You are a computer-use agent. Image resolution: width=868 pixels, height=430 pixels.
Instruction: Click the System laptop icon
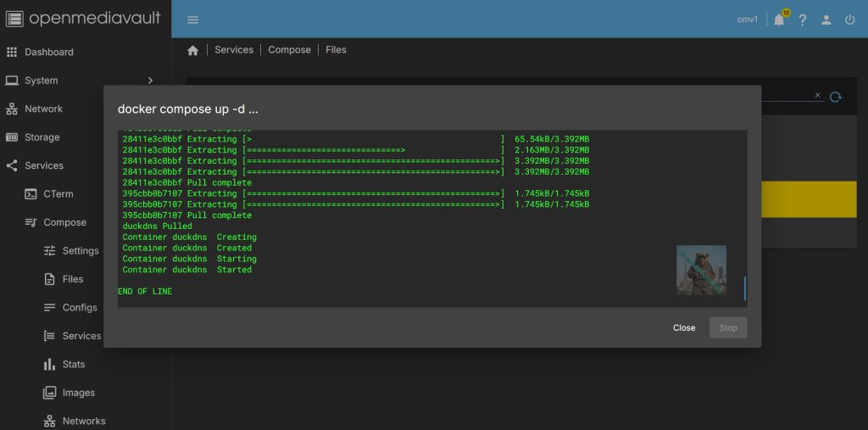[x=12, y=81]
